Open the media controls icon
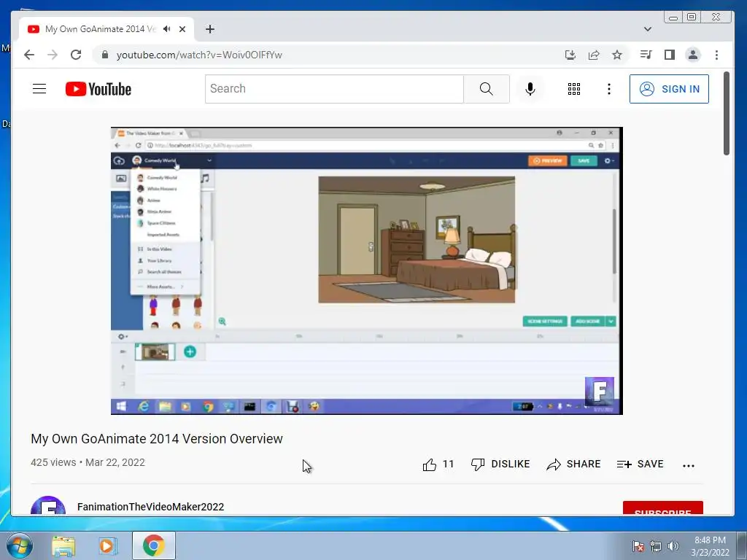This screenshot has width=747, height=560. (646, 55)
